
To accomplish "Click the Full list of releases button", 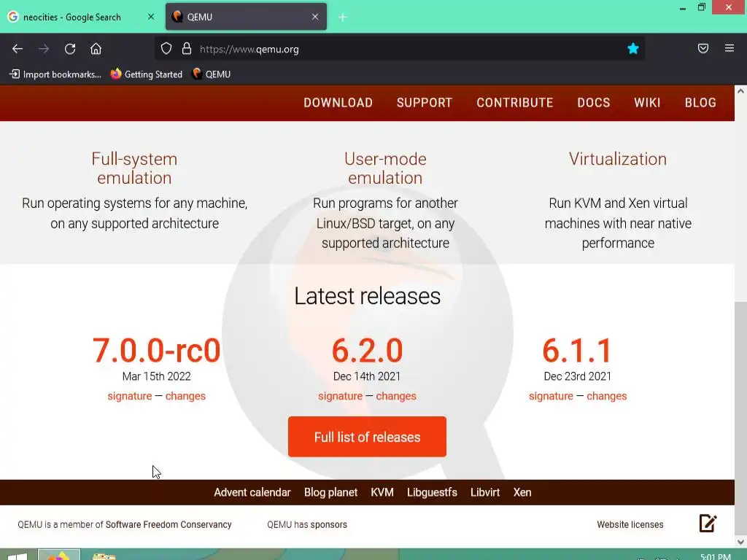I will coord(367,437).
